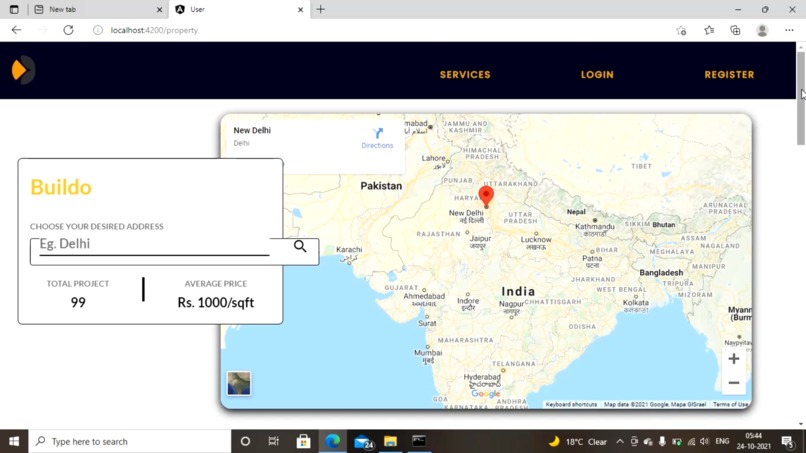This screenshot has width=806, height=453.
Task: Open the weather widget showing 18°C Clear
Action: tap(578, 441)
